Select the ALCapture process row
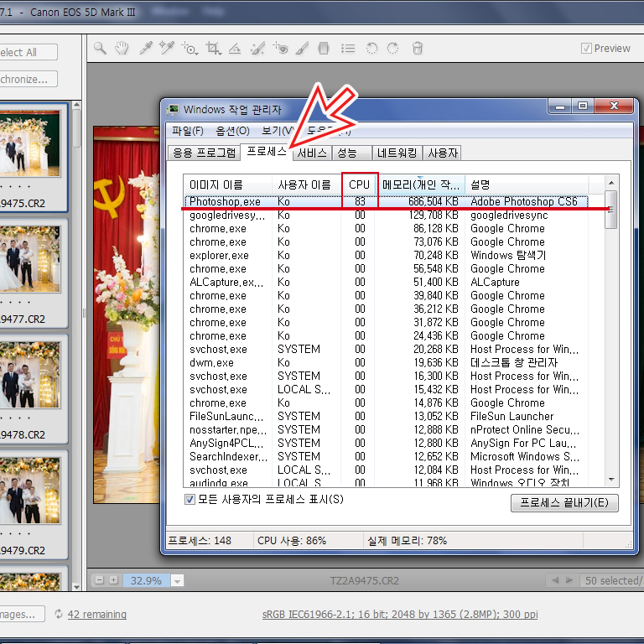Image resolution: width=644 pixels, height=644 pixels. [x=387, y=282]
